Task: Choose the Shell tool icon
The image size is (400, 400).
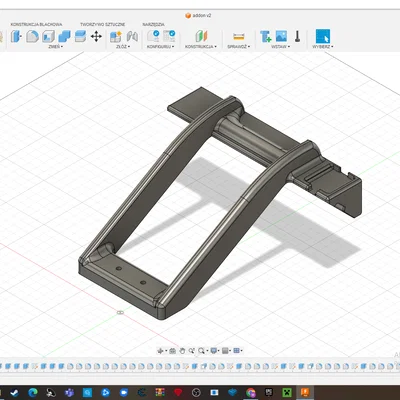Action: pos(48,36)
